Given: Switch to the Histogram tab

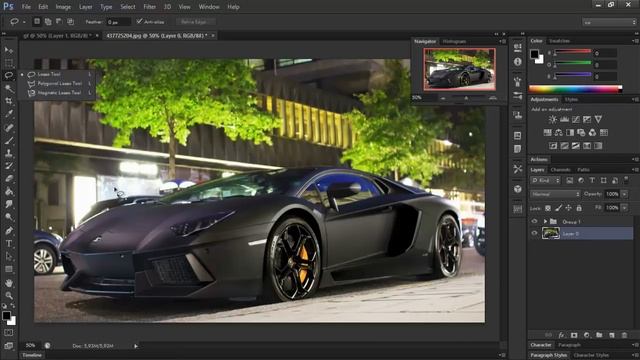Looking at the screenshot, I should 454,41.
